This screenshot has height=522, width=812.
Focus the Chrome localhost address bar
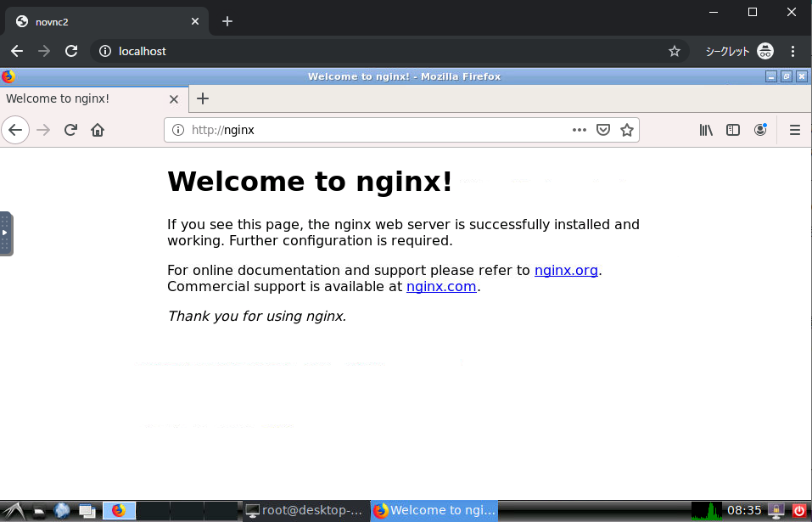tap(389, 51)
